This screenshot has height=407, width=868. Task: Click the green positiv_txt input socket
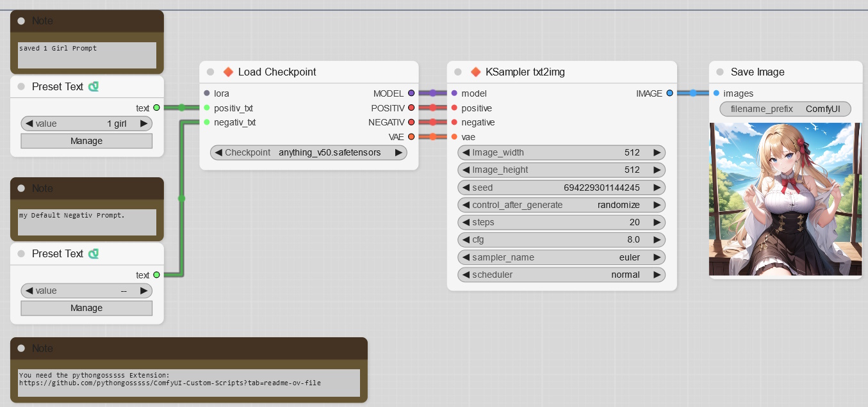pos(207,108)
